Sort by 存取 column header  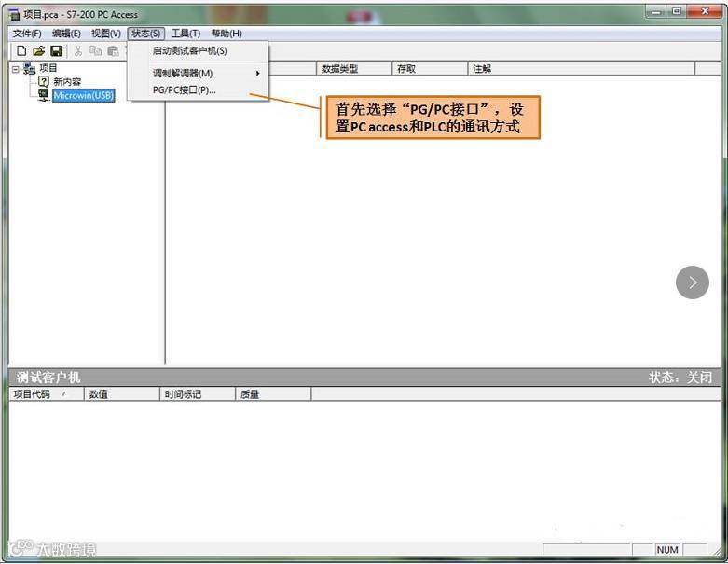[x=430, y=69]
